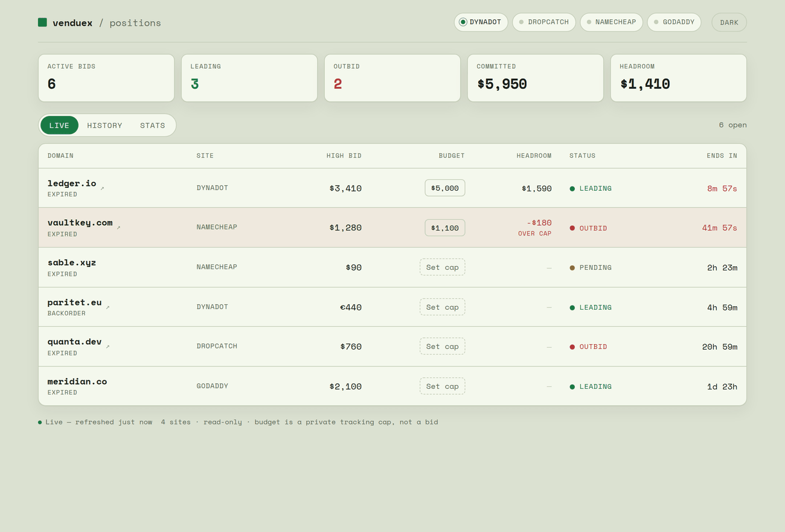
Task: Click the OUTBID summary card
Action: point(392,78)
